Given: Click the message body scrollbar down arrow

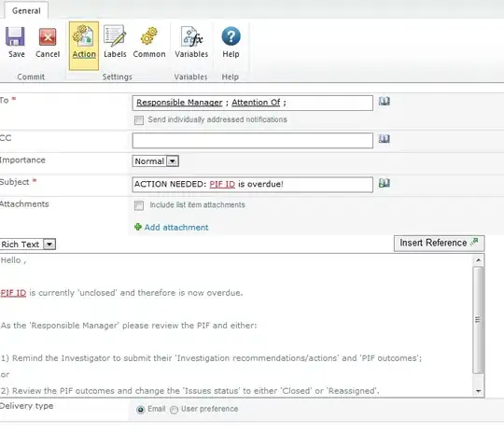Looking at the screenshot, I should (478, 391).
